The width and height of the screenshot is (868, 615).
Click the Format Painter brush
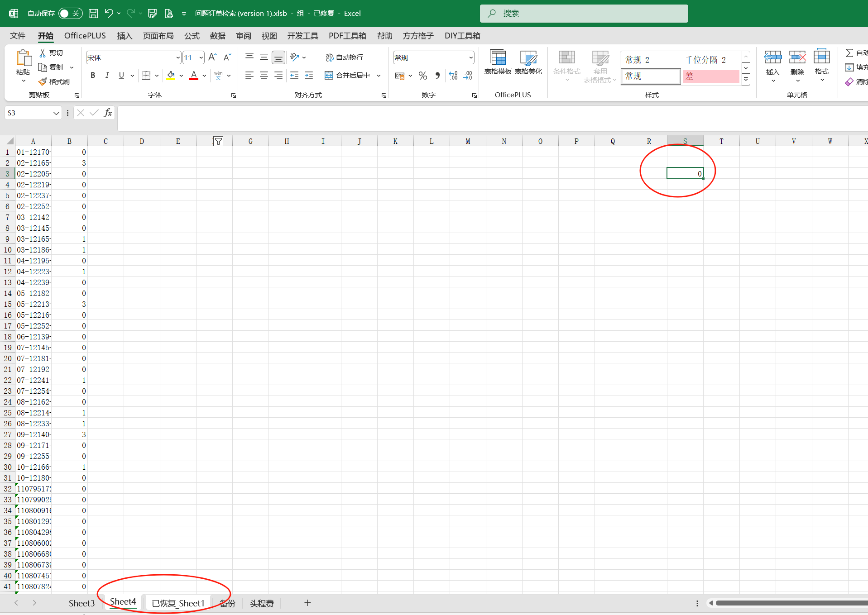point(43,81)
